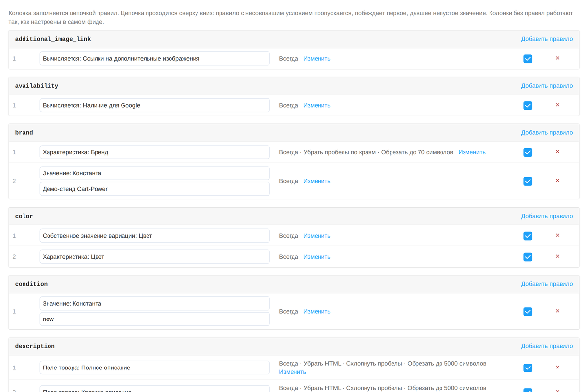Disable the "Характеристика: Цвет" rule checkbox
This screenshot has width=588, height=392.
tap(528, 257)
